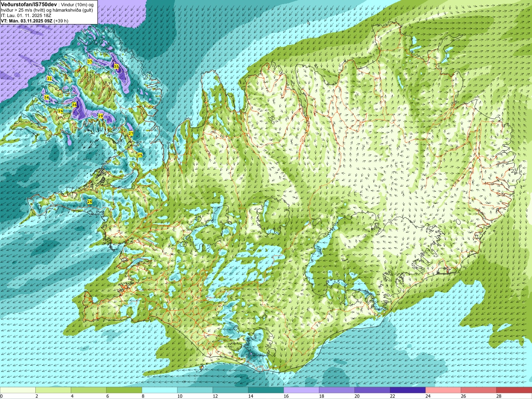Viewport: 532px width, 399px height.
Task: Pick the 22–24 m/s dark indigo legend swatch
Action: pyautogui.click(x=408, y=390)
